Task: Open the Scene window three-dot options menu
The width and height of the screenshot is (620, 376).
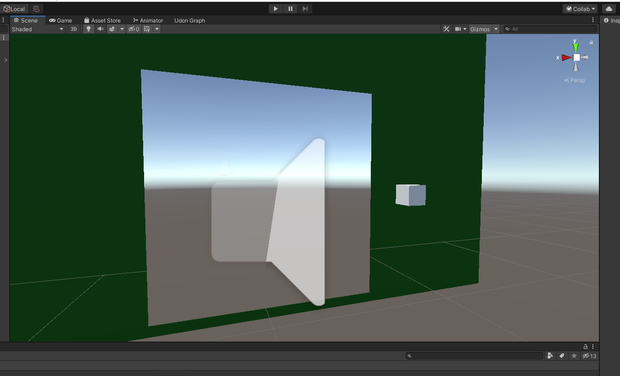Action: click(x=593, y=20)
